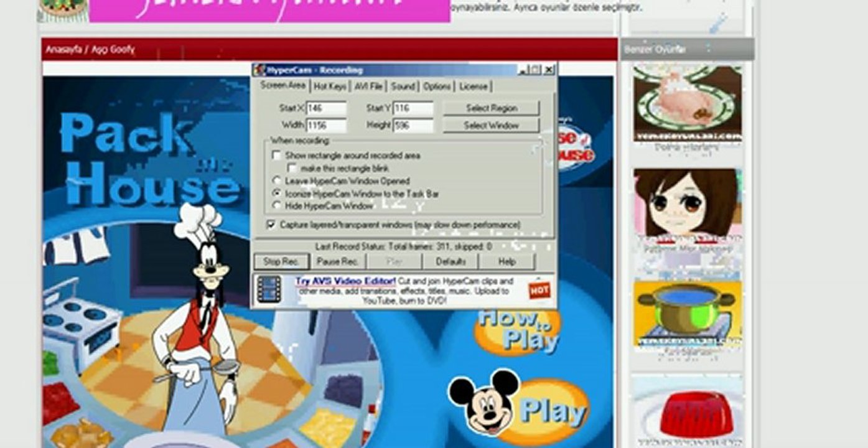View the License tab
Screen dimensions: 868x448
pos(473,86)
